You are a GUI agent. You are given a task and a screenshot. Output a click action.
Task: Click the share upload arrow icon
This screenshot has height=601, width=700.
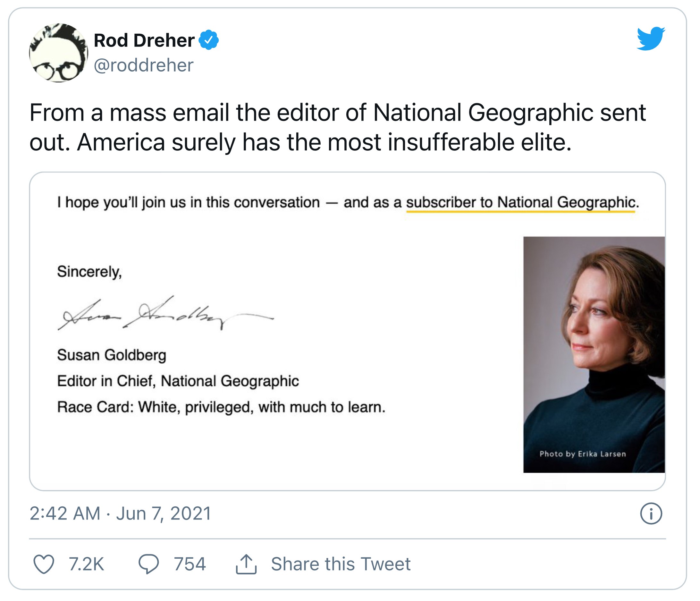click(246, 564)
